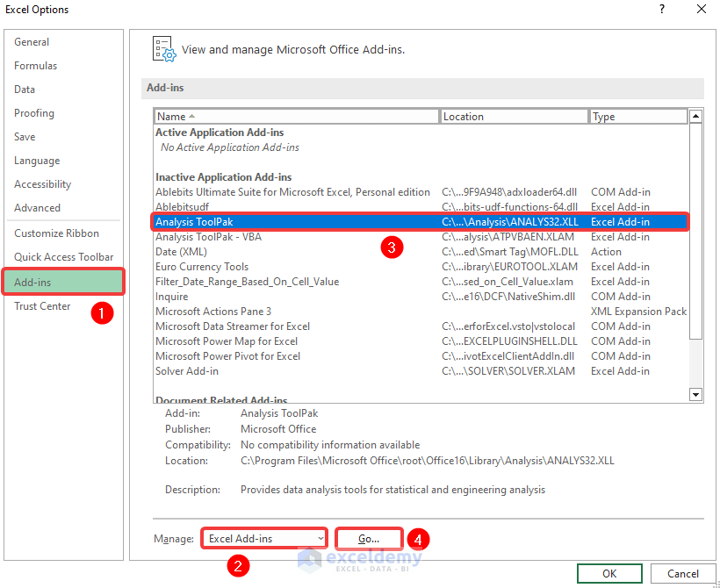This screenshot has height=588, width=720.
Task: Open Advanced options
Action: (37, 208)
